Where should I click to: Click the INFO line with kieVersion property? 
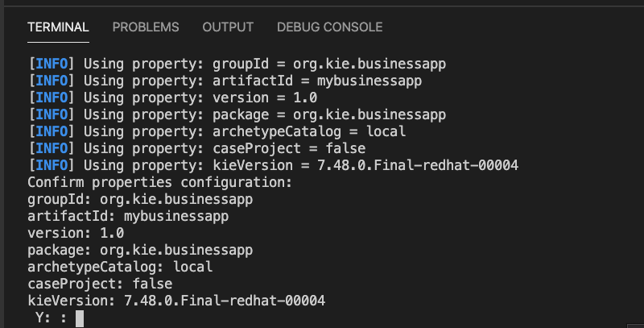click(x=273, y=165)
